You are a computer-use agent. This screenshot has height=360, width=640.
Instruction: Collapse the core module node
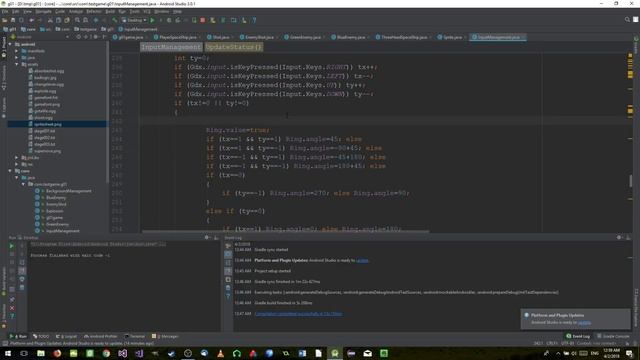point(10,171)
